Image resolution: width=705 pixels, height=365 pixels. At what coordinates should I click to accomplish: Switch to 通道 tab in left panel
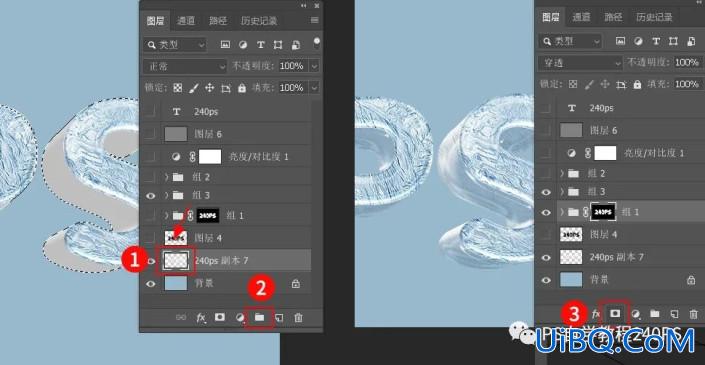(186, 21)
